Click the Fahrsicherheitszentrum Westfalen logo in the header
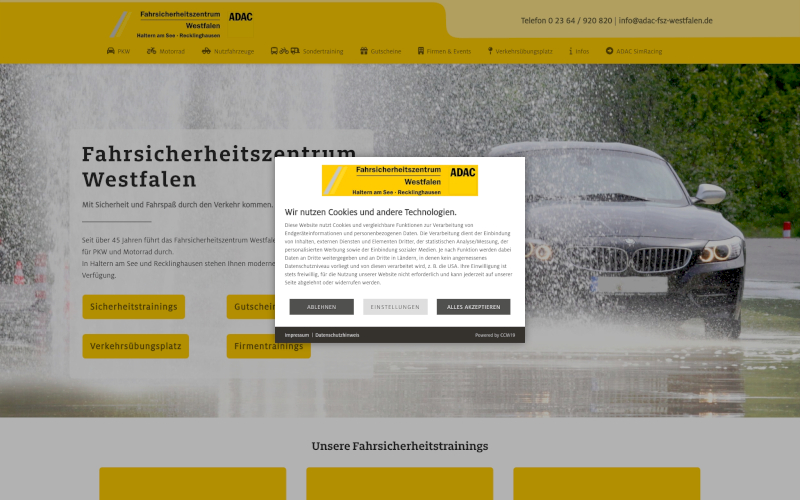This screenshot has height=500, width=800. [180, 24]
